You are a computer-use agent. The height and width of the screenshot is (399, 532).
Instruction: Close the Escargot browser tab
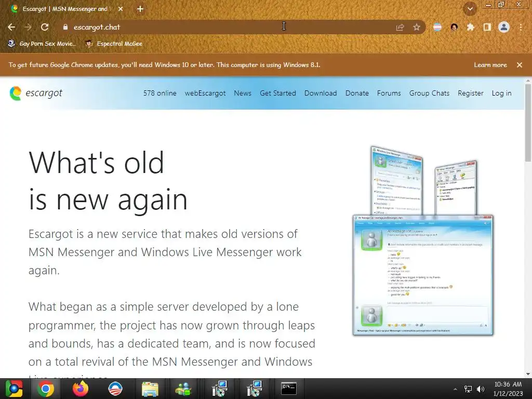pos(121,9)
